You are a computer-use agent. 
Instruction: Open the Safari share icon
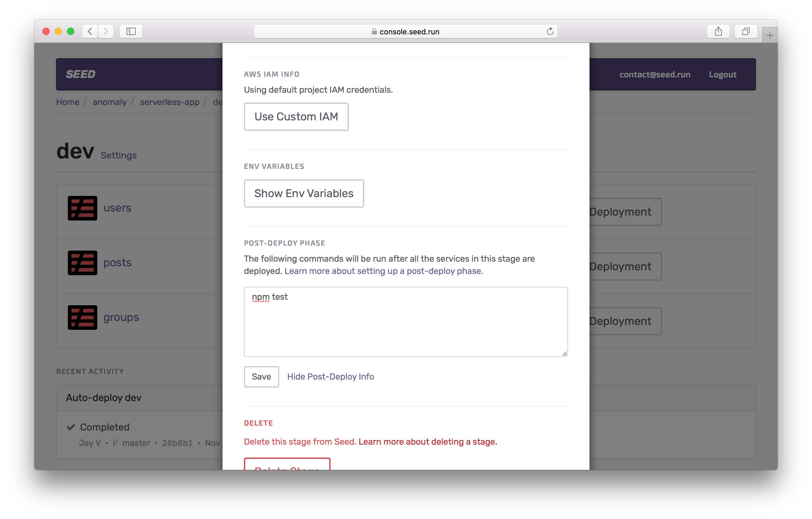[718, 31]
